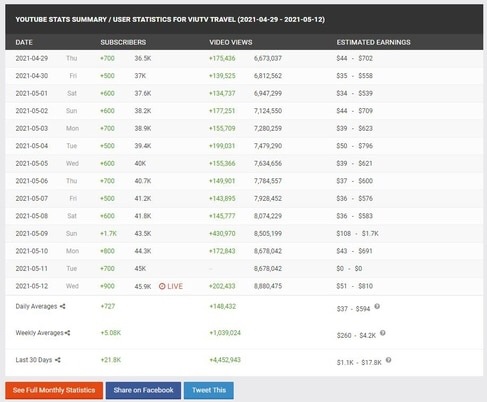This screenshot has height=402, width=487.
Task: Select the ESTIMATED EARNINGS column header
Action: click(x=373, y=42)
